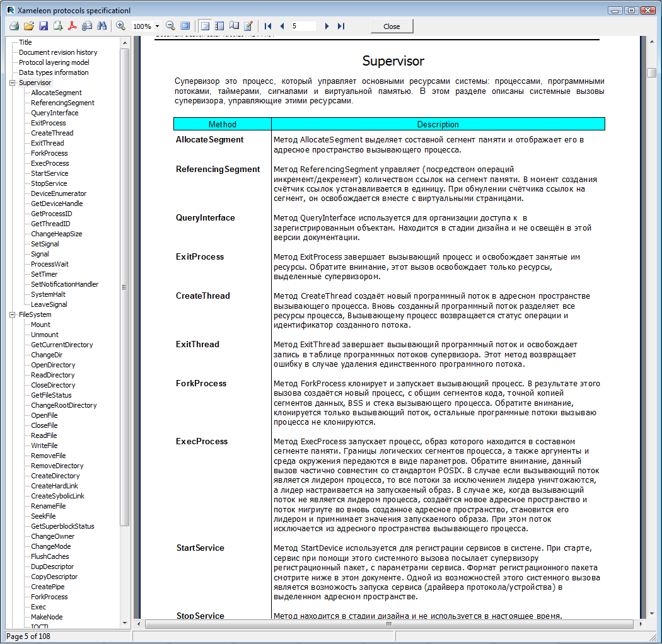Viewport: 662px width, 644px height.
Task: Select SetNotificationHandler outline entry
Action: pos(64,284)
